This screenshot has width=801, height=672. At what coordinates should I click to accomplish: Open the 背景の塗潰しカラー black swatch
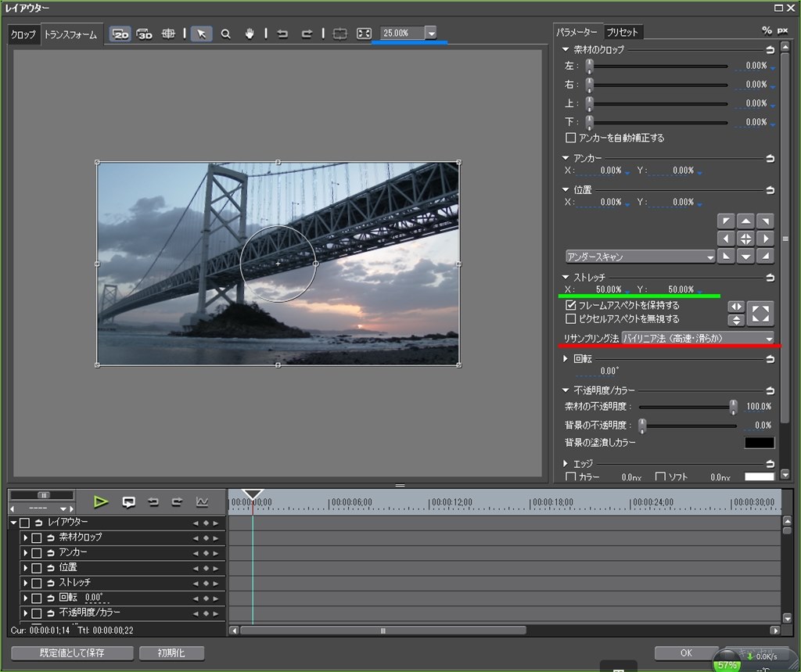coord(759,443)
